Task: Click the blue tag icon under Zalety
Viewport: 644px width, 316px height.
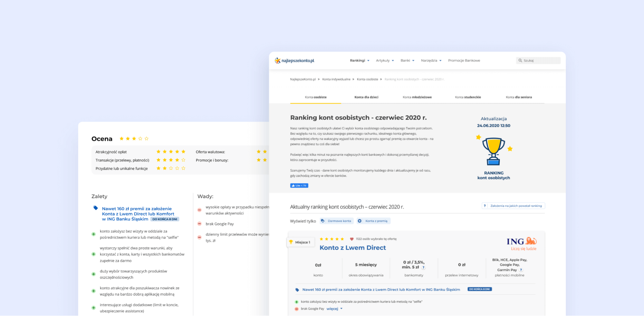Action: pyautogui.click(x=96, y=208)
